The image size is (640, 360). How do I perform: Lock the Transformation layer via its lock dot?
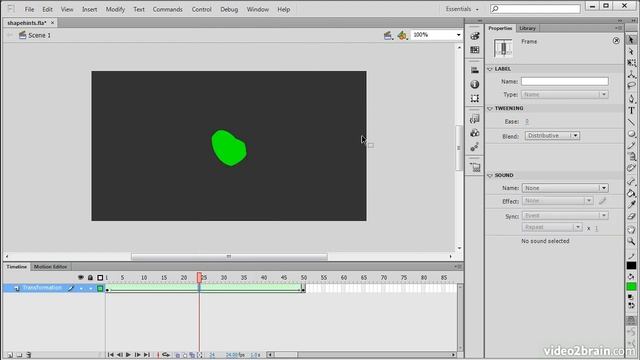click(x=90, y=289)
